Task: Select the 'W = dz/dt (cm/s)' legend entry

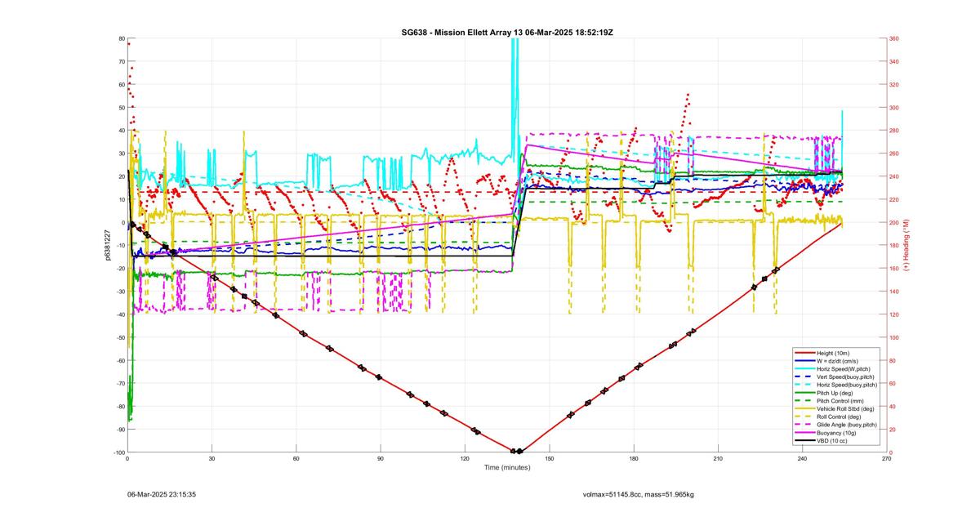Action: coord(826,361)
